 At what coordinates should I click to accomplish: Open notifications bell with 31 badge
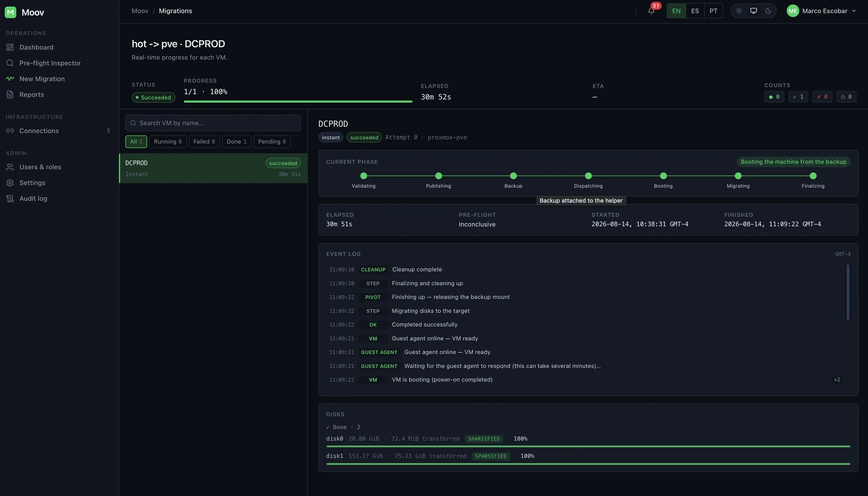click(651, 11)
